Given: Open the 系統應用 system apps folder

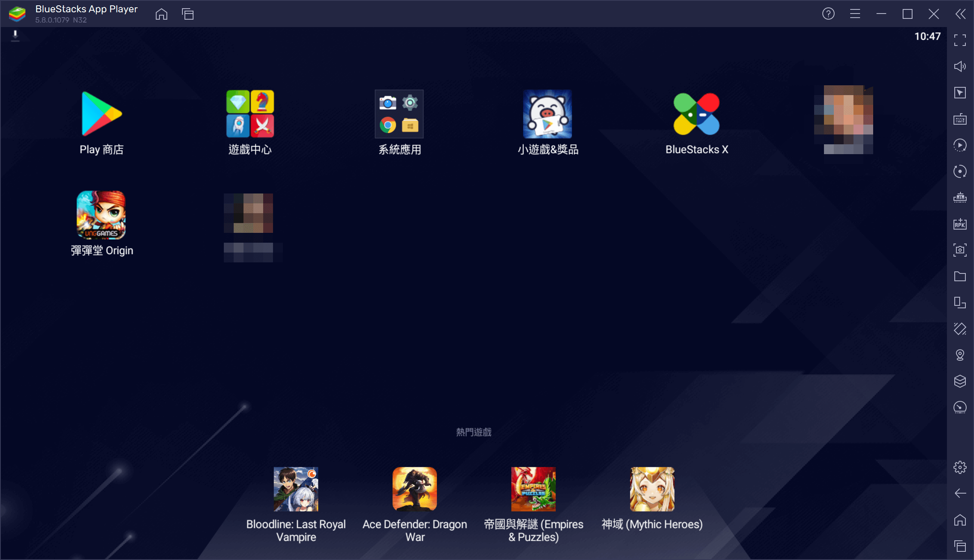Looking at the screenshot, I should (x=399, y=114).
